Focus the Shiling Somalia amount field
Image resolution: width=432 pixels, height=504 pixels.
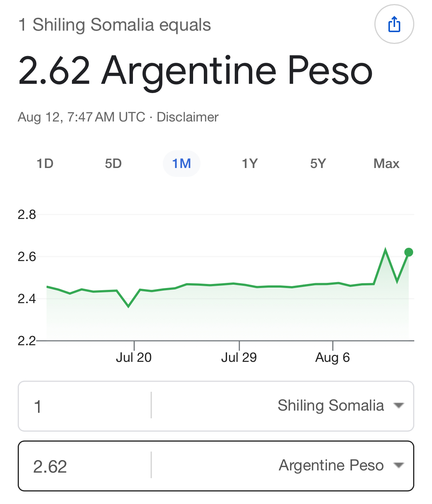[x=85, y=406]
